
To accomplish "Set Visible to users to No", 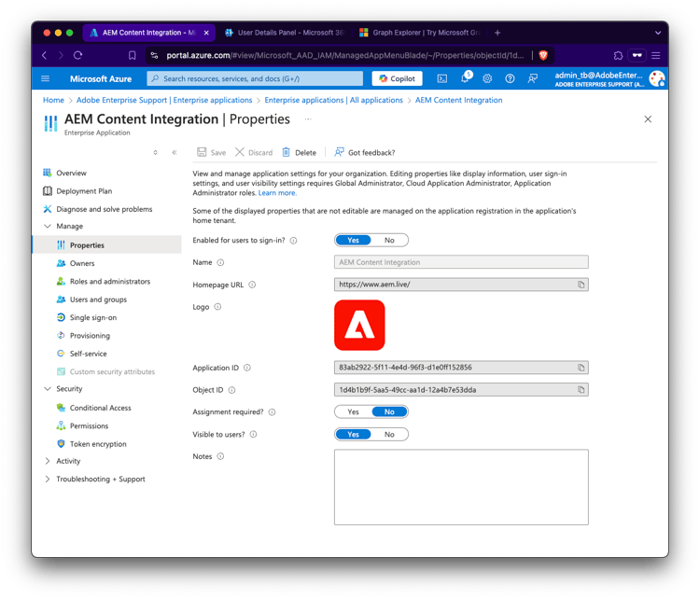I will pos(389,434).
